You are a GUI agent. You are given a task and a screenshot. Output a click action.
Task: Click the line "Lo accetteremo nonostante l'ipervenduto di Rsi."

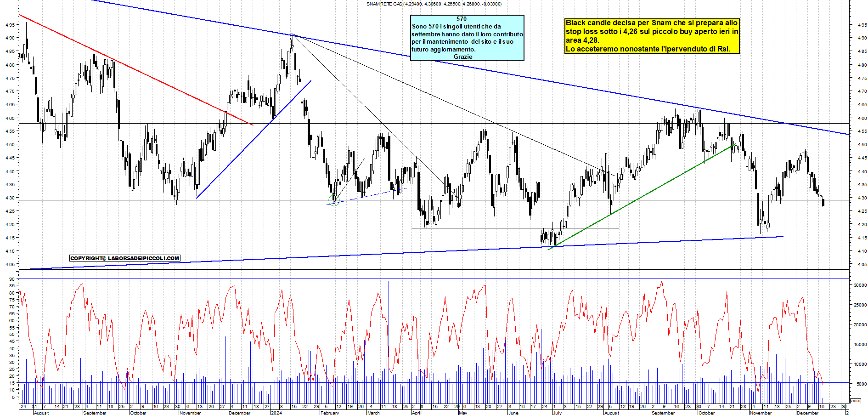(648, 49)
